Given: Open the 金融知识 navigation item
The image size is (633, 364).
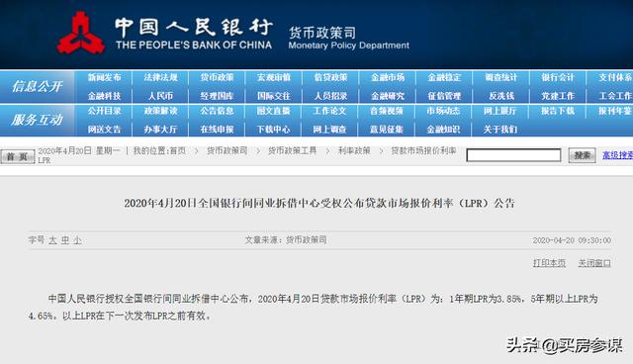Looking at the screenshot, I should tap(443, 130).
